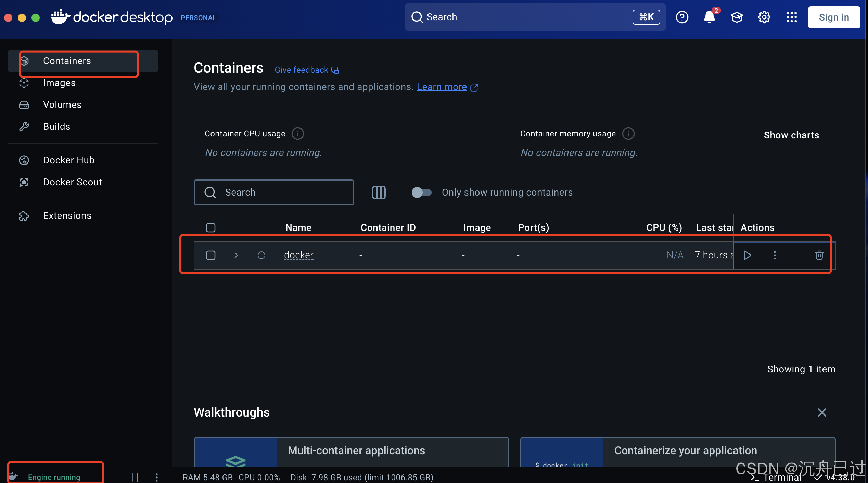Focus the containers Search field
This screenshot has width=868, height=483.
point(274,193)
